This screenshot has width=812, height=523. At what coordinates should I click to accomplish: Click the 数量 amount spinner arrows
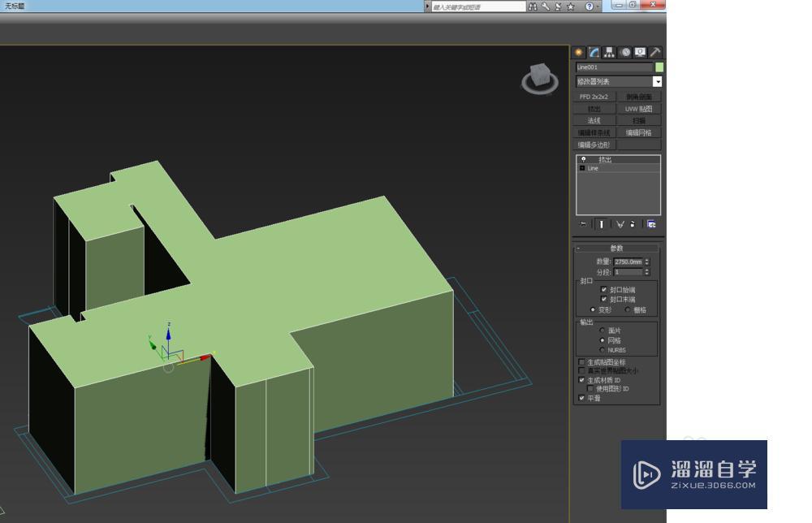(647, 262)
